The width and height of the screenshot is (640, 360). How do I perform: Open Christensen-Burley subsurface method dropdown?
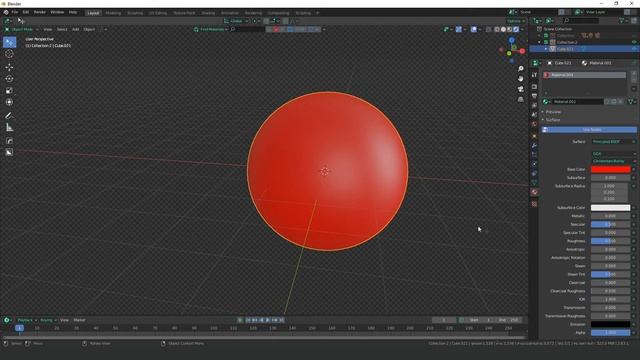[614, 161]
